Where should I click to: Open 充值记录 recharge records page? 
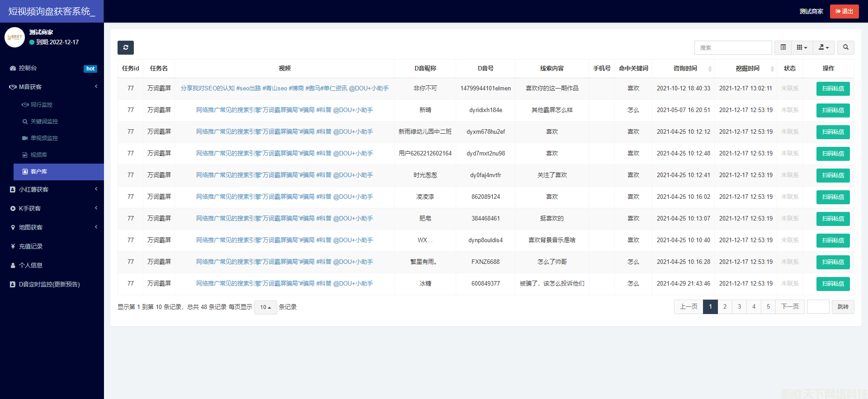click(x=31, y=247)
